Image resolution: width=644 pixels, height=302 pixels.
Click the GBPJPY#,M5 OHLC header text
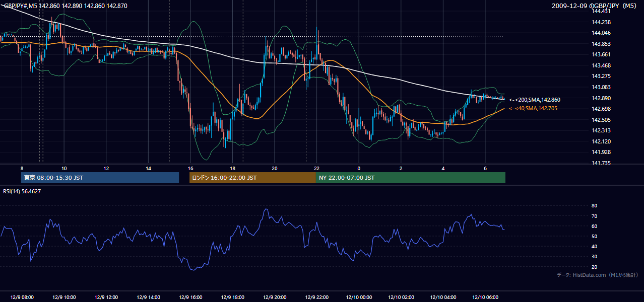66,6
